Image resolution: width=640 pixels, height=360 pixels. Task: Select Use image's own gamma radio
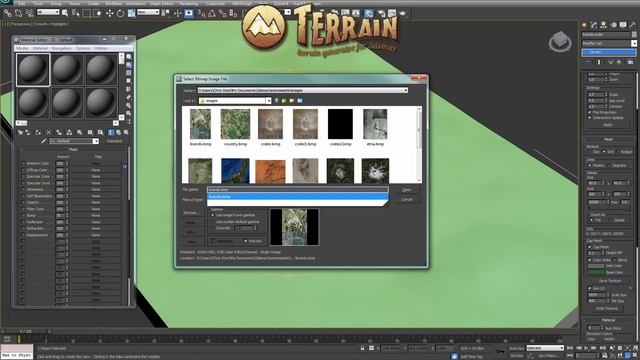pyautogui.click(x=212, y=215)
